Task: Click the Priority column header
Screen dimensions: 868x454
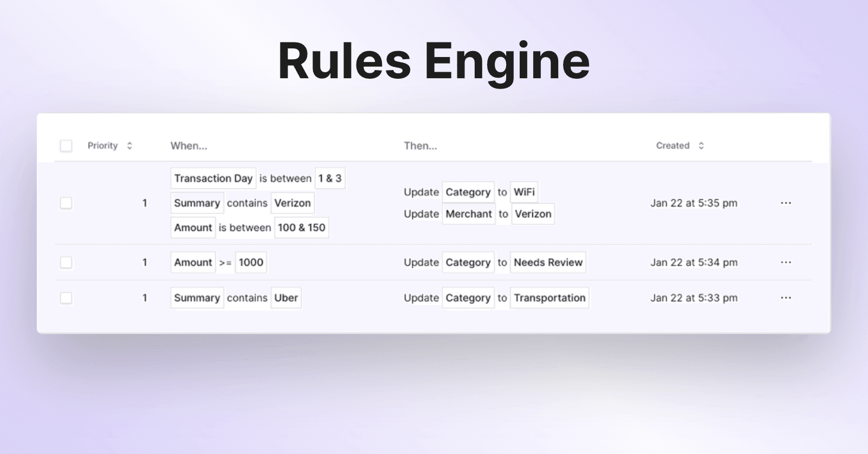Action: coord(103,146)
